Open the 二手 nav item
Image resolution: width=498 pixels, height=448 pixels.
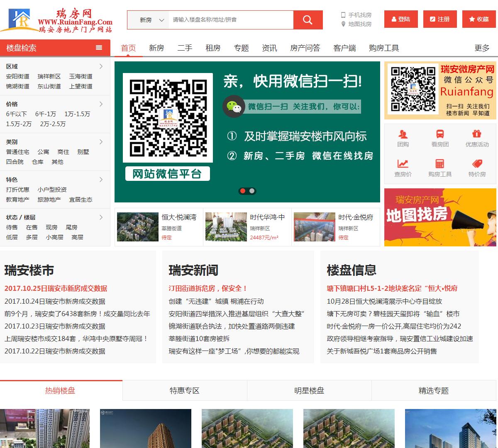click(x=185, y=48)
